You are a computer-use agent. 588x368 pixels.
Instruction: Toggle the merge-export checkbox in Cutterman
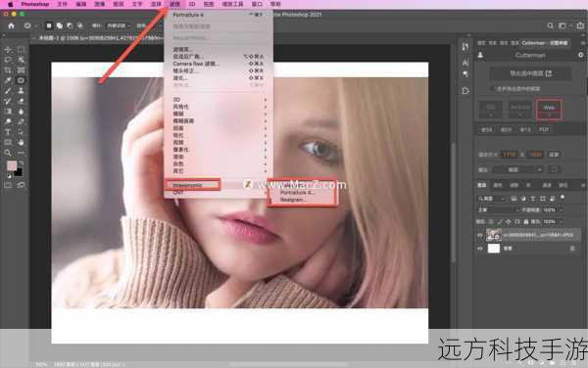[x=493, y=89]
